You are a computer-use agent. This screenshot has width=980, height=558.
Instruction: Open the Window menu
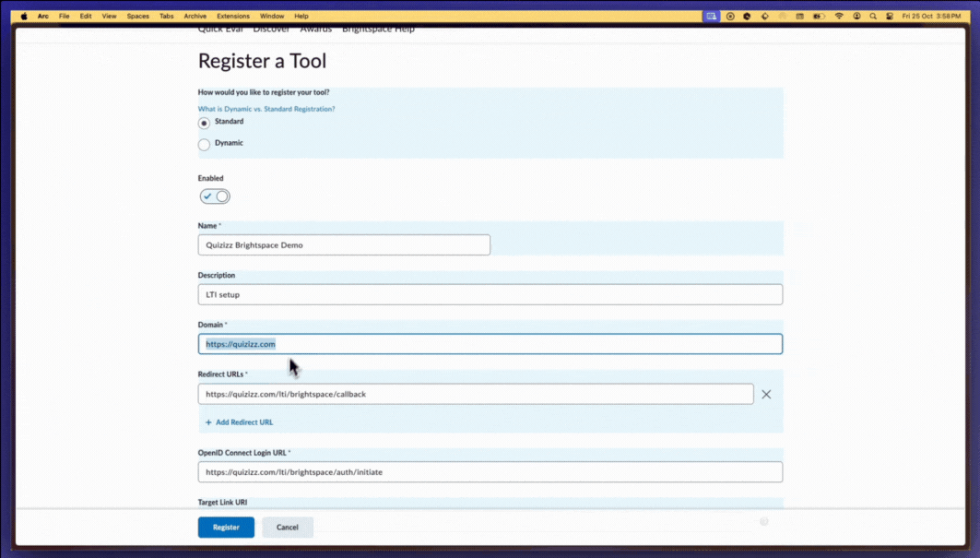point(272,17)
